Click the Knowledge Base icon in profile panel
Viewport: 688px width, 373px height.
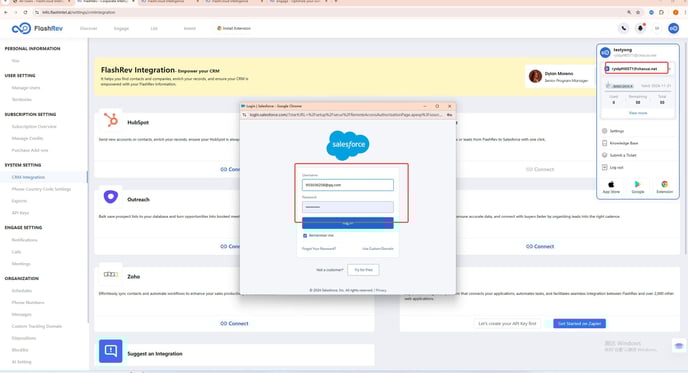(605, 143)
